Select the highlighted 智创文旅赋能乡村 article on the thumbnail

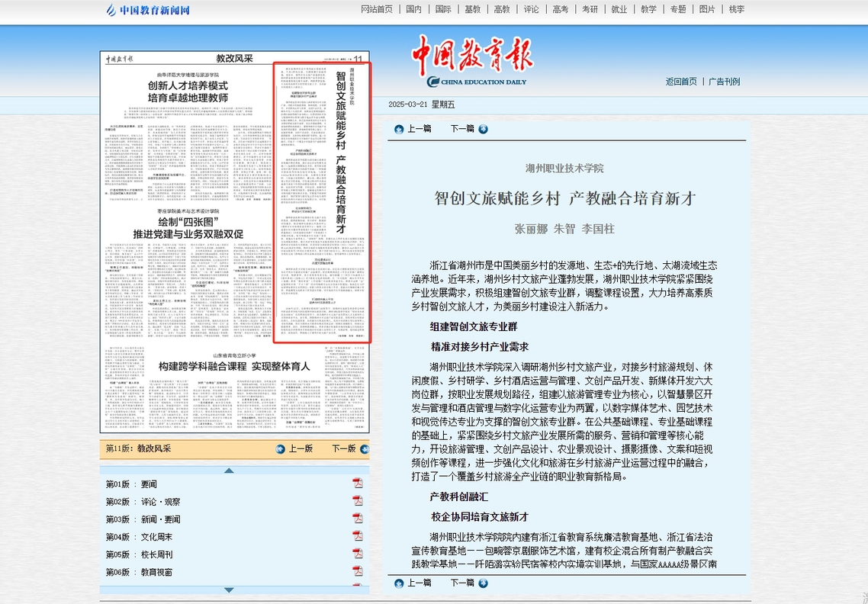[322, 202]
